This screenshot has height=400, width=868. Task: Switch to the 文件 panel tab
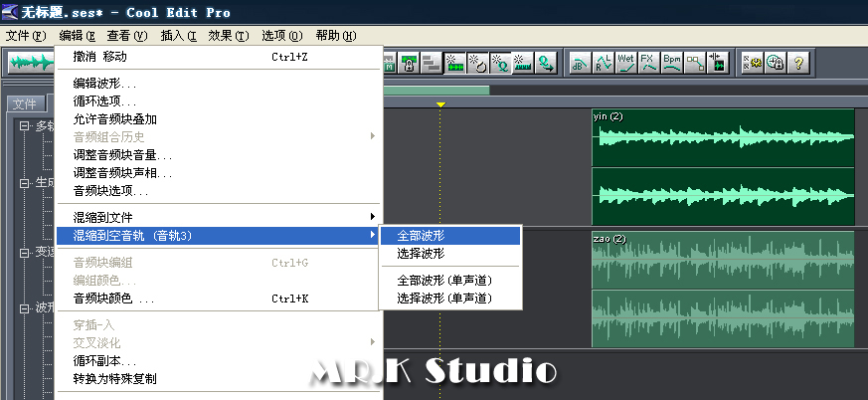(24, 103)
